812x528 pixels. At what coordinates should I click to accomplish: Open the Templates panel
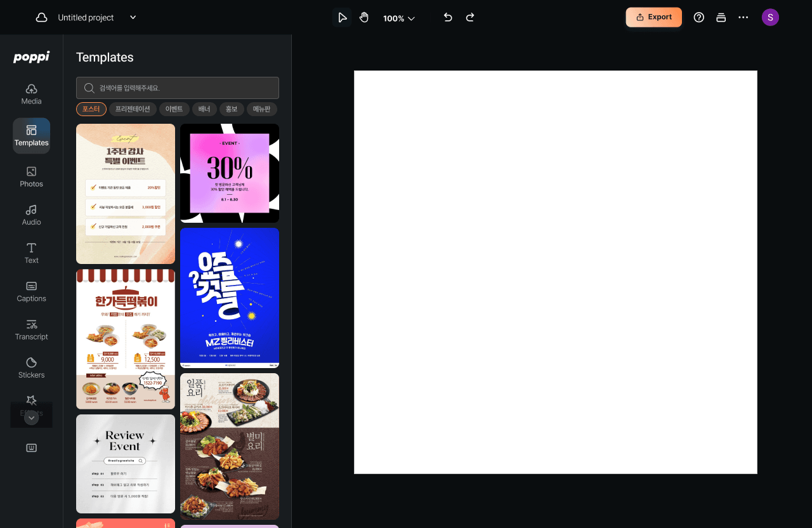(x=32, y=136)
